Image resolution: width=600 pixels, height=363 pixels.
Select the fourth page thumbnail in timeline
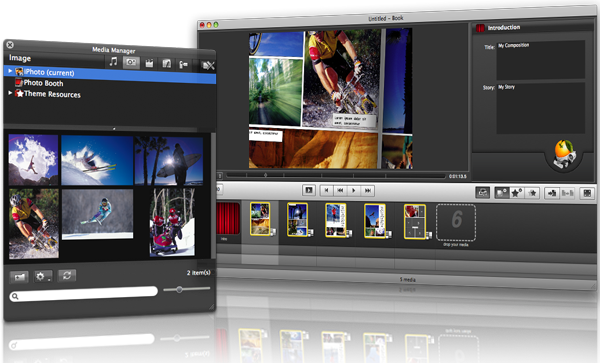coord(375,221)
